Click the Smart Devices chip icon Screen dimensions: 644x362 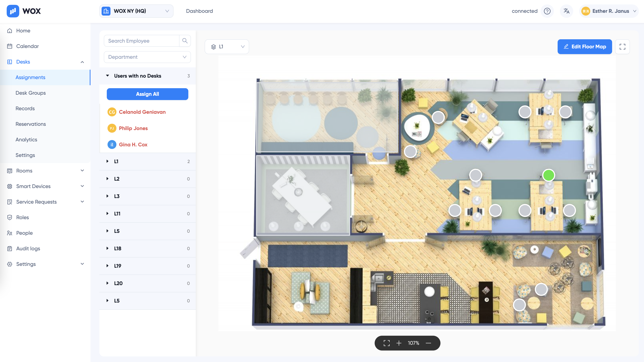tap(10, 186)
